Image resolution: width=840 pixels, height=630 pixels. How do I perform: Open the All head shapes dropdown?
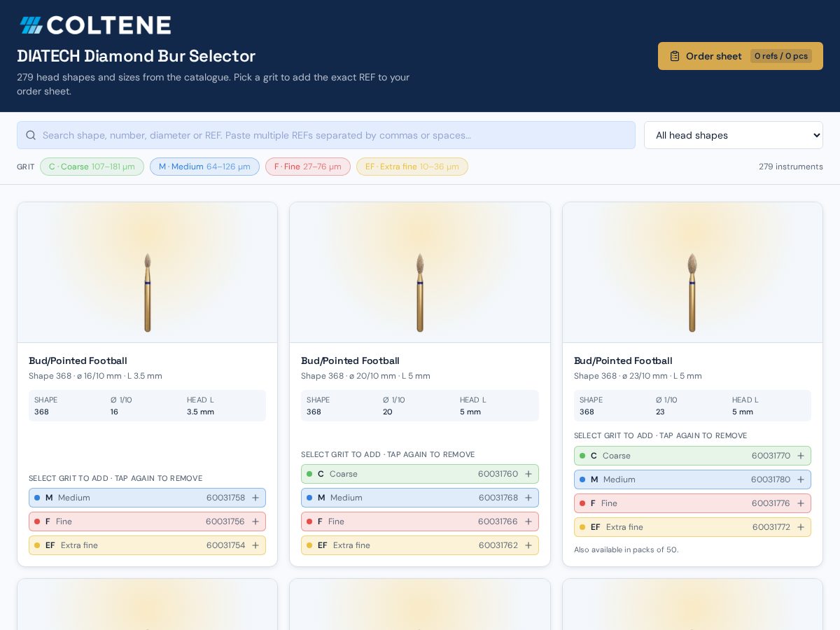point(734,135)
